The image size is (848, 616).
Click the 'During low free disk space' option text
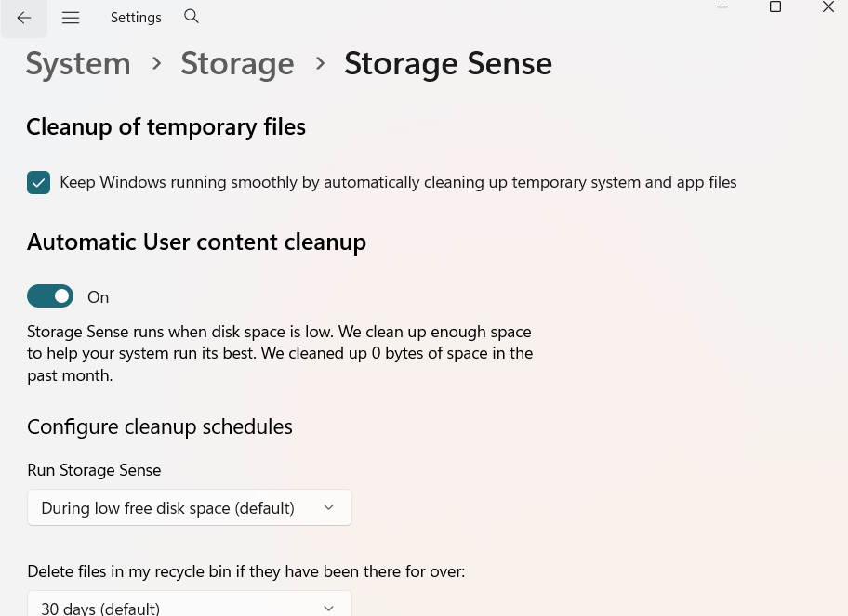click(167, 507)
